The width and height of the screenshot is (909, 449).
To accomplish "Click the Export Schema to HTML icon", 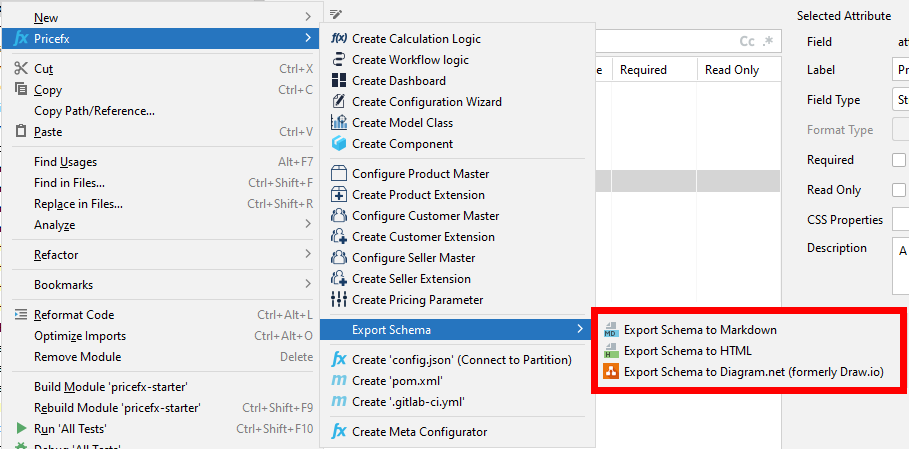I will coord(610,351).
